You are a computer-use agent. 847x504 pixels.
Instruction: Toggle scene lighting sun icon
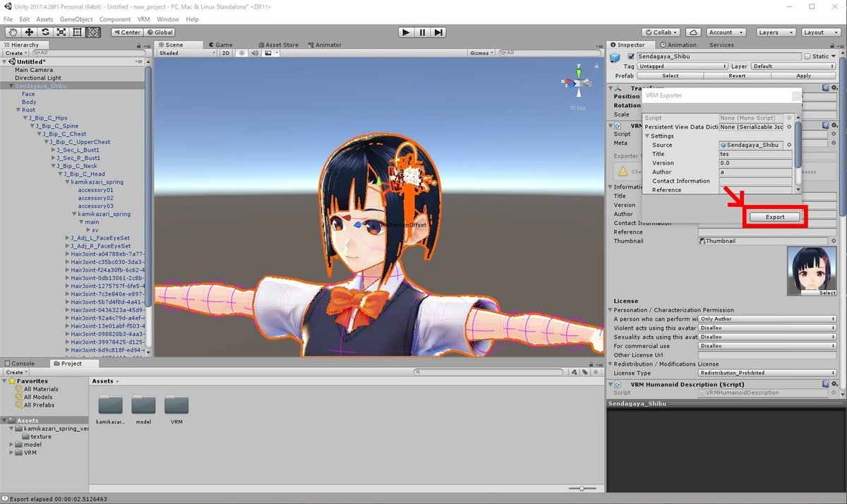pos(242,53)
